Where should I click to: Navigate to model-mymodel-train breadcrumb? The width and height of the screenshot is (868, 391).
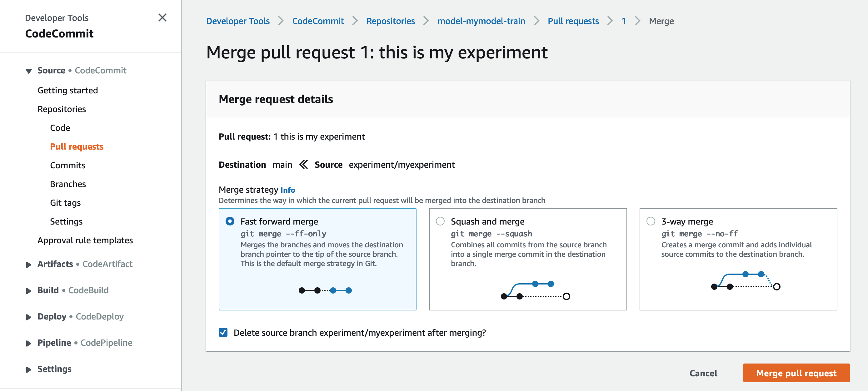point(481,21)
